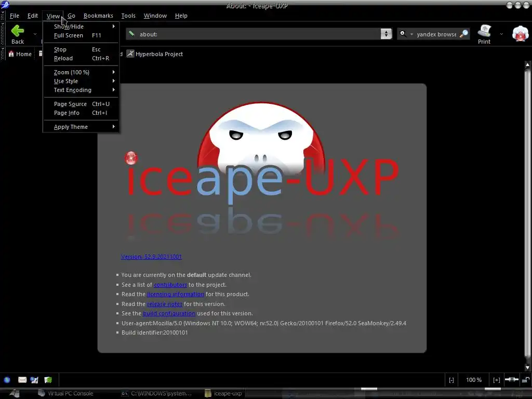Open the Edit menu

(33, 16)
